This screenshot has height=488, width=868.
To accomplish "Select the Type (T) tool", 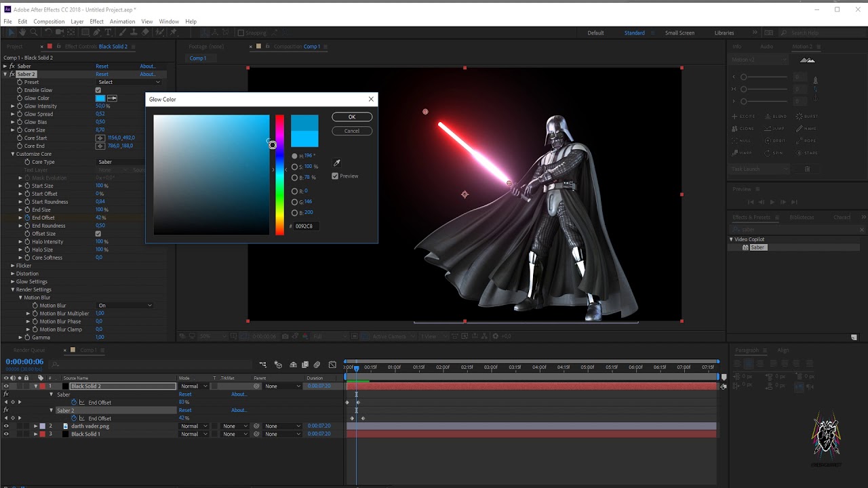I will 108,33.
